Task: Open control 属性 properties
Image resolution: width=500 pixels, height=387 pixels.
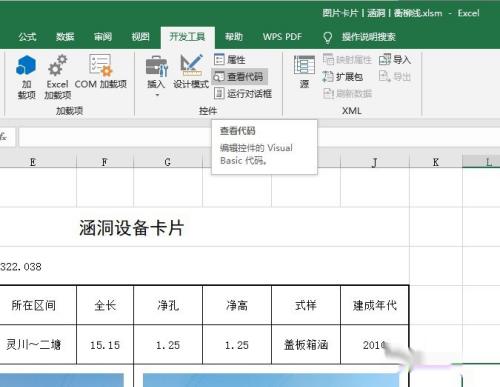Action: tap(230, 60)
